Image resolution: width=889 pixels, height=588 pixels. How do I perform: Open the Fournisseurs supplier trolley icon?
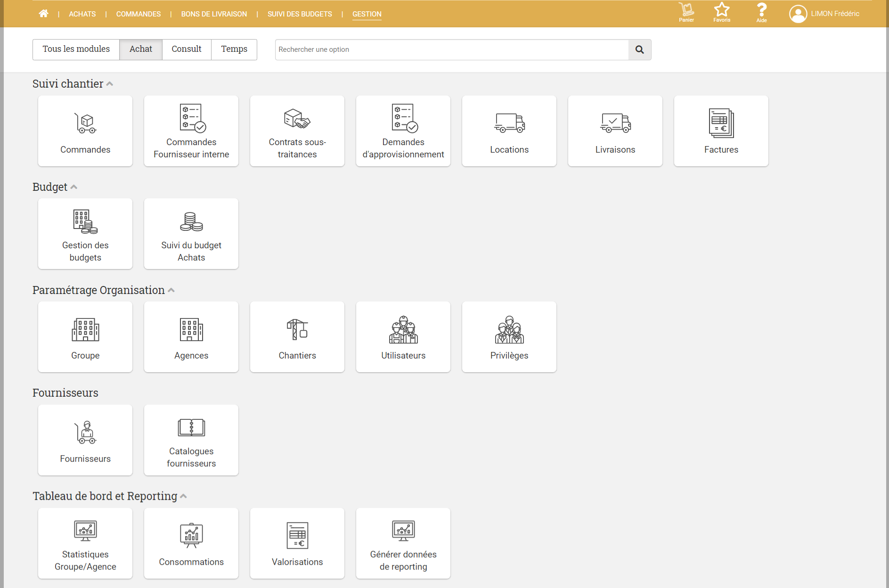tap(85, 432)
